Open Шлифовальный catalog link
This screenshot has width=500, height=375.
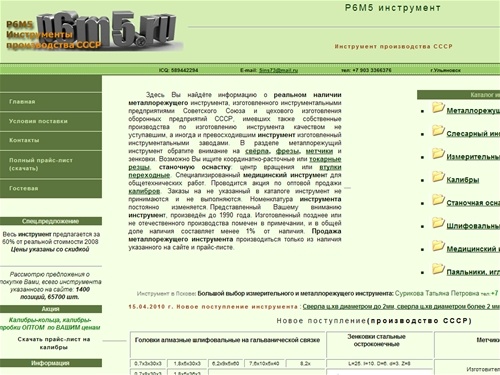coord(473,226)
